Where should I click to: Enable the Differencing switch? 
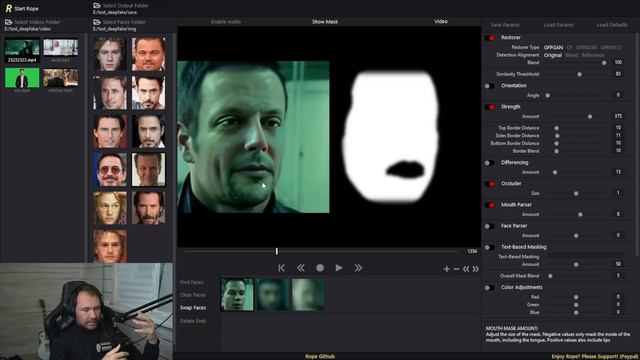(489, 163)
